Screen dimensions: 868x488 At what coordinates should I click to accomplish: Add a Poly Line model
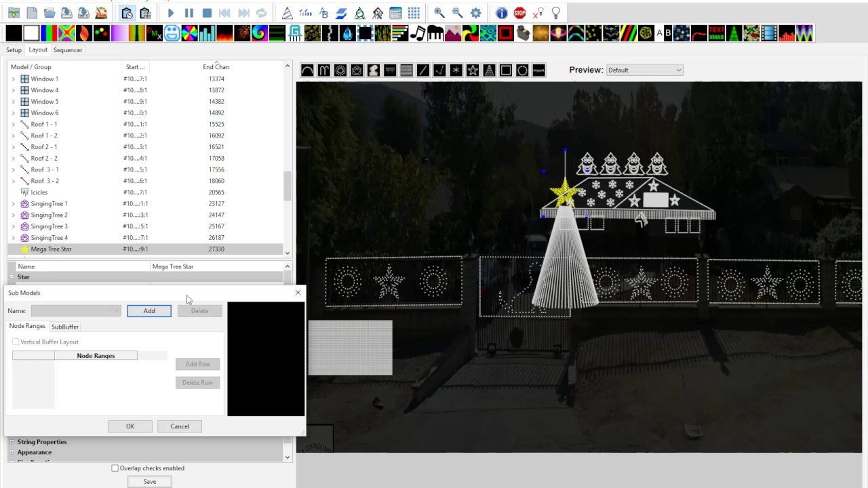coord(439,70)
